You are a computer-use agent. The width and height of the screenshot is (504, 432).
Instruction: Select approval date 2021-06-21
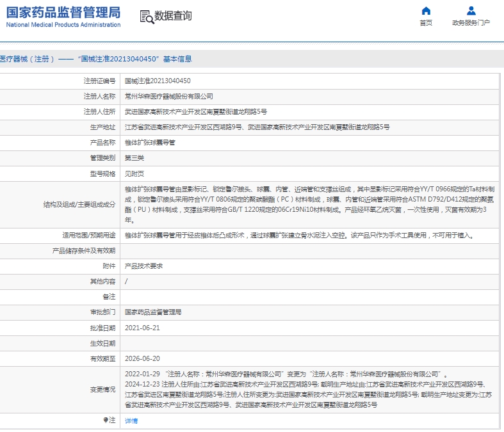(142, 328)
